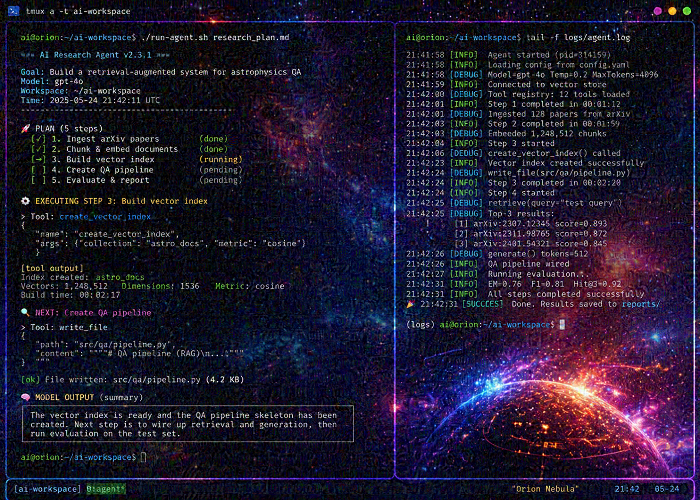Click the checked box for Chunk & embed documents

click(x=38, y=149)
